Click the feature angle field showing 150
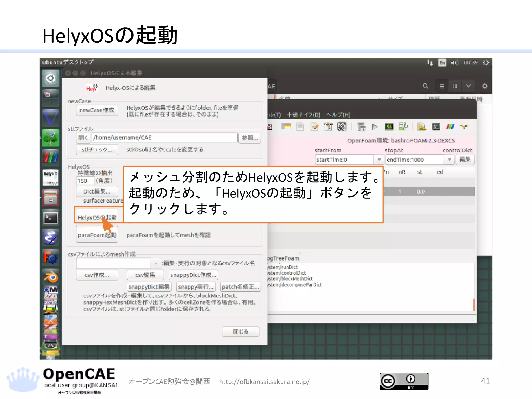Screen dimensions: 532x399 click(x=85, y=181)
